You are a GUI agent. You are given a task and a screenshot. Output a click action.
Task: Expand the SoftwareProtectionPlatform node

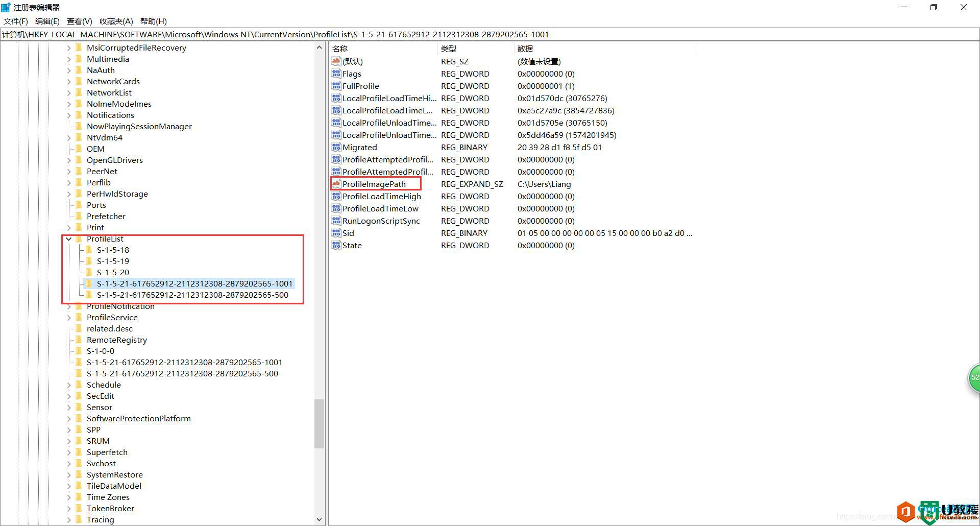(x=68, y=418)
